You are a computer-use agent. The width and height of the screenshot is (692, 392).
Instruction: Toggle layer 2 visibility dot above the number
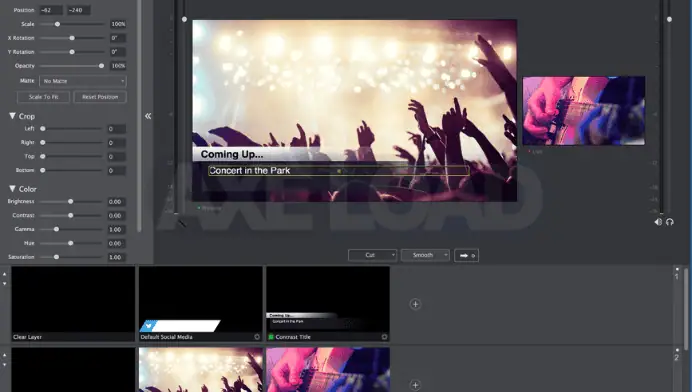(x=677, y=350)
